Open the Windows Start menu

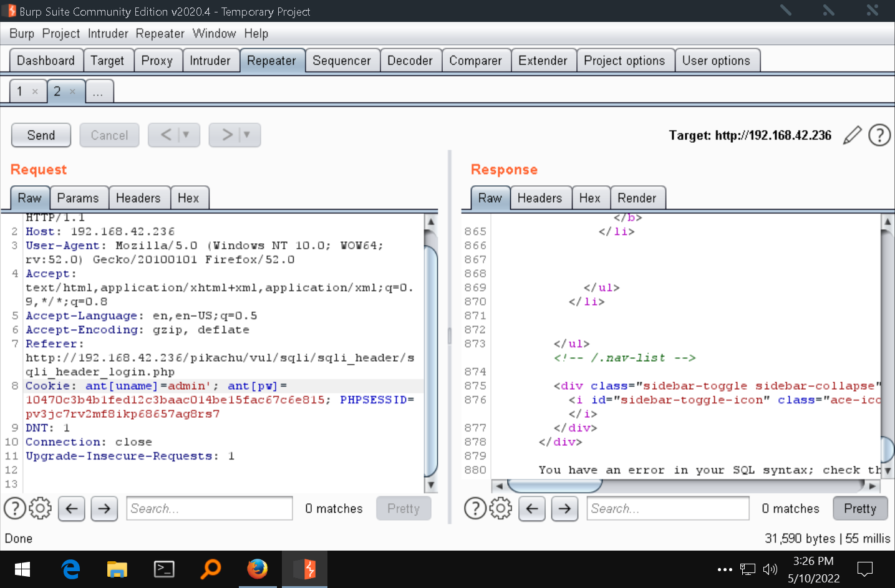tap(22, 569)
